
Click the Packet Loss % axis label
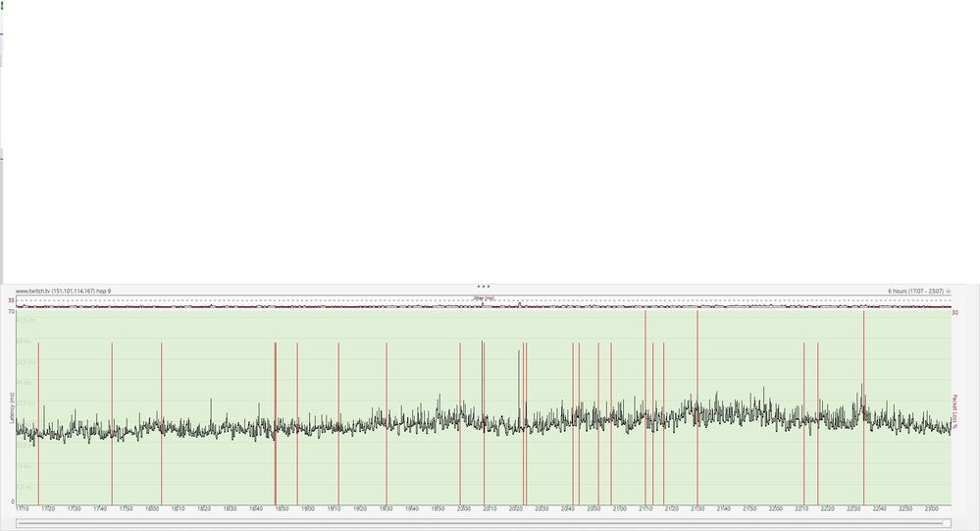point(955,411)
